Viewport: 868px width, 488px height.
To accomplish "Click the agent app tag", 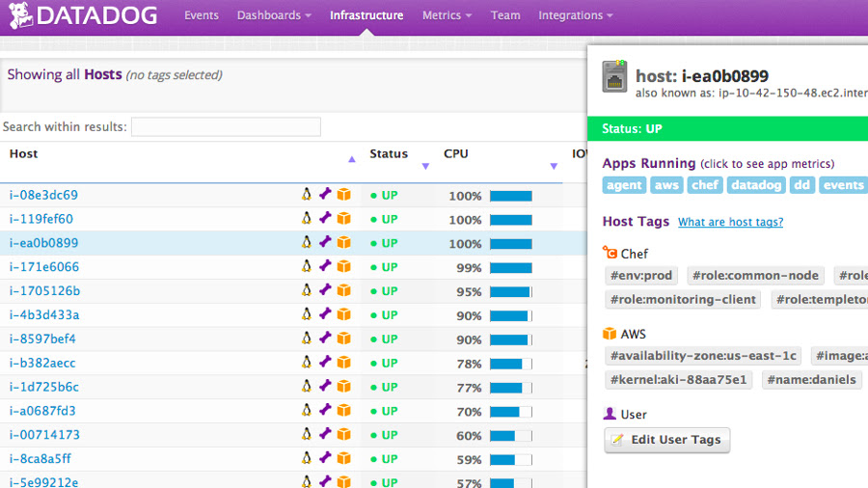I will pos(624,185).
